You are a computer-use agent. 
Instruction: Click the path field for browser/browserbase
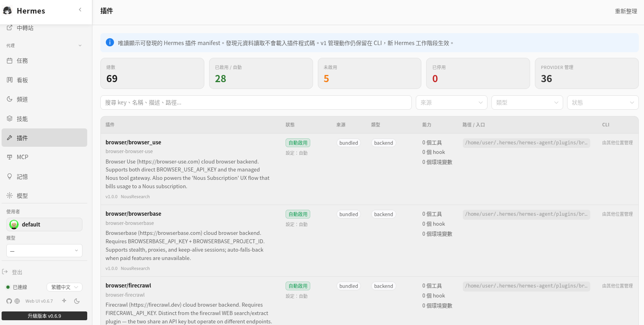527,214
